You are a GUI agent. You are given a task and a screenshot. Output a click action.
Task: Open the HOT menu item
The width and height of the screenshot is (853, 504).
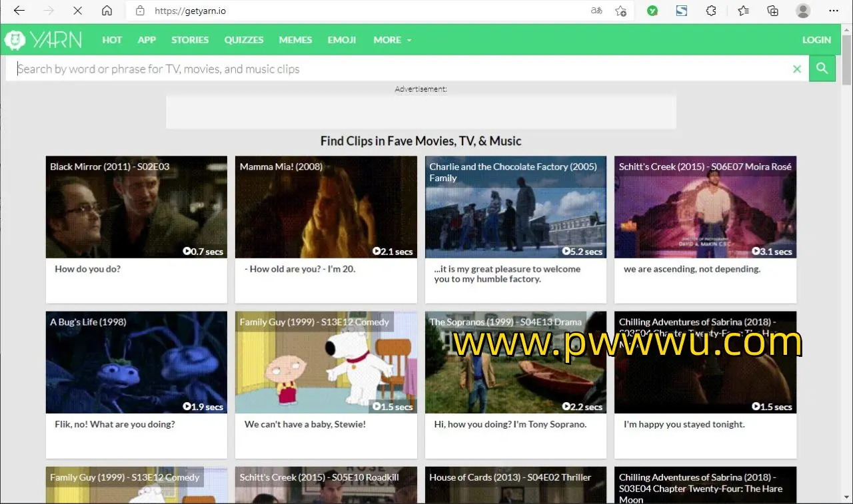[112, 40]
